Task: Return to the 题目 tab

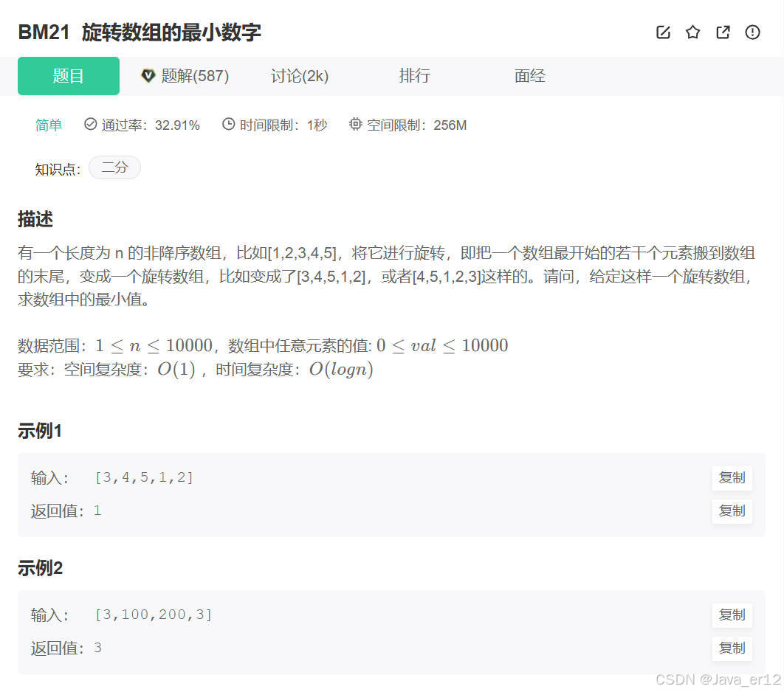Action: click(68, 75)
